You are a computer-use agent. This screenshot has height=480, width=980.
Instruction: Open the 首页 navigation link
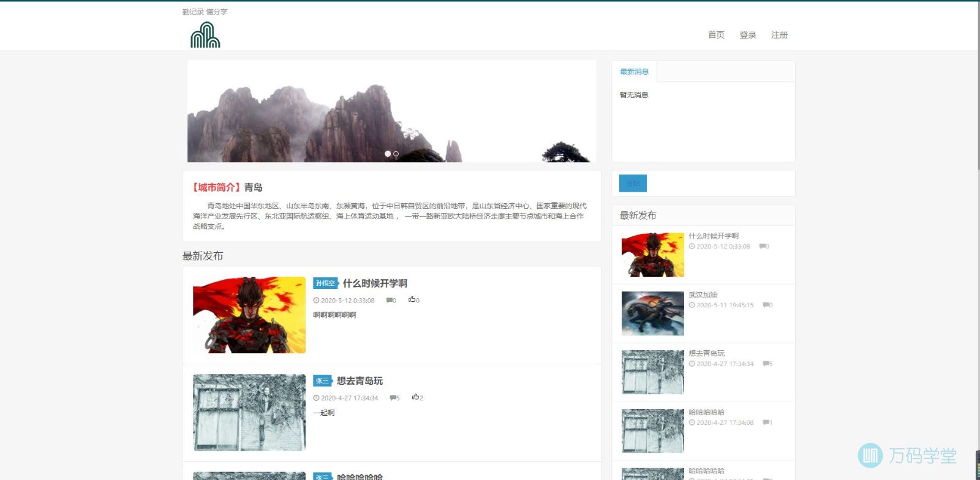point(716,35)
